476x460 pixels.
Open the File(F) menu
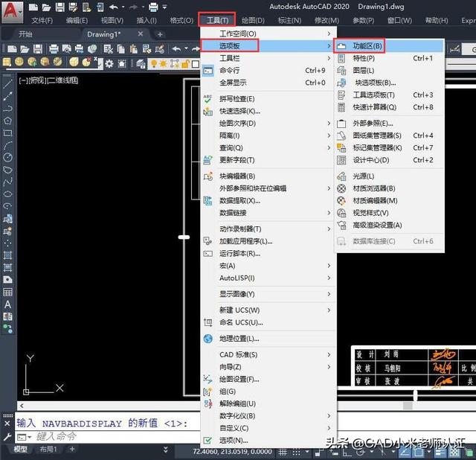coord(42,20)
